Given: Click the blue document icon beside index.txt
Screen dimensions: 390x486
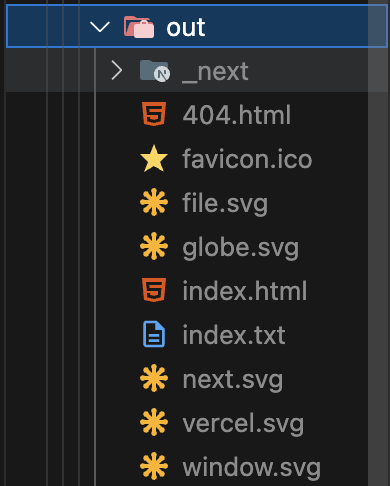Looking at the screenshot, I should click(154, 334).
